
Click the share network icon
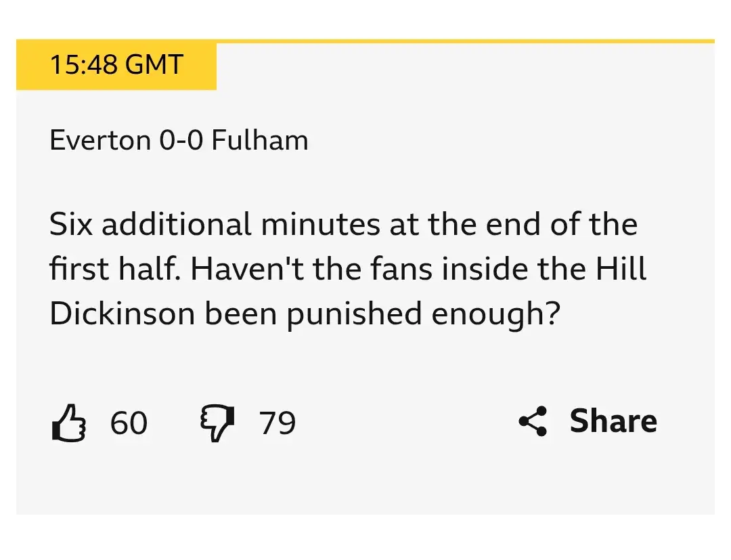coord(533,421)
